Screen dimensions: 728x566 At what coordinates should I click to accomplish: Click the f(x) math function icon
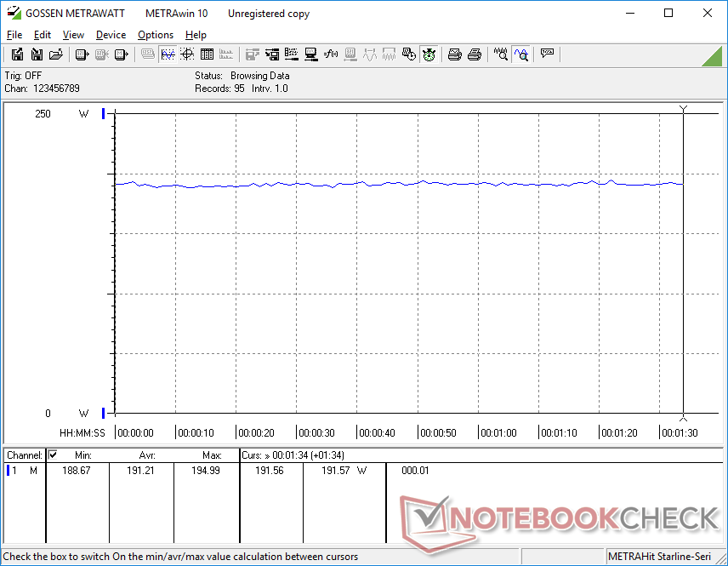pyautogui.click(x=332, y=54)
